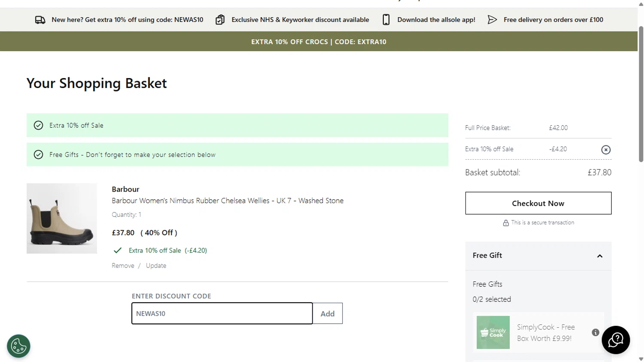Click the '0/2 selected' text
This screenshot has height=362, width=644.
(492, 299)
